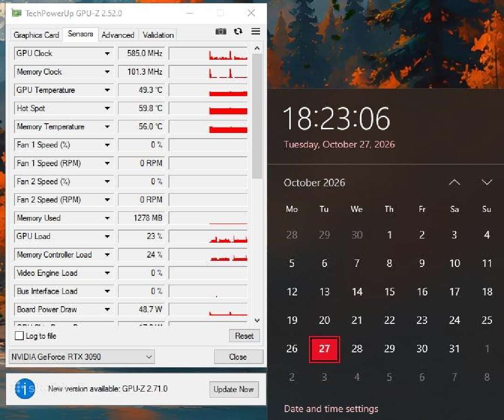Screen dimensions: 504x420
Task: Switch to the Advanced tab
Action: 118,35
